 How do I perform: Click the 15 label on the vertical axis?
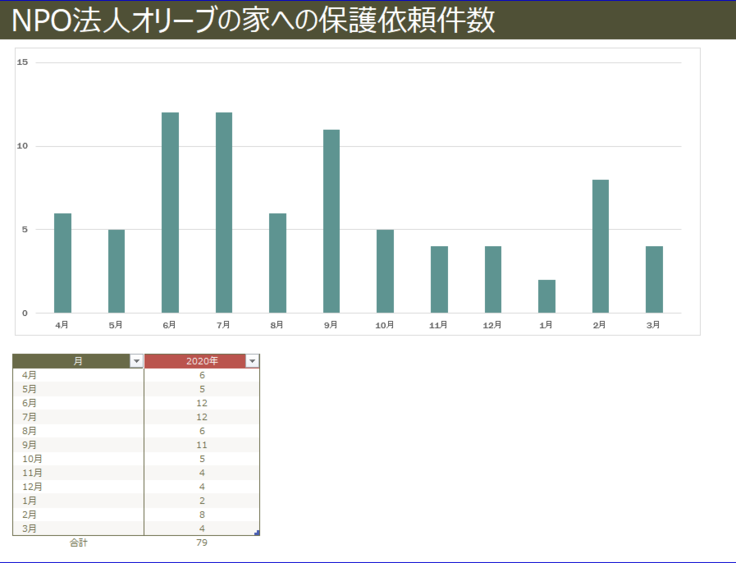pyautogui.click(x=22, y=62)
